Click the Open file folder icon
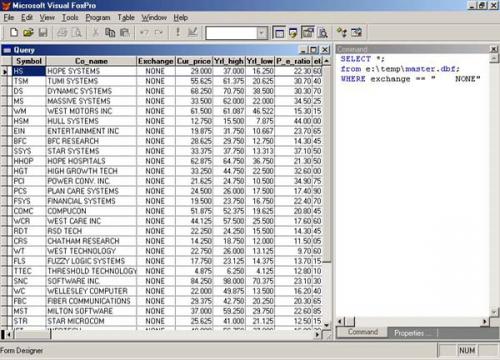 [x=28, y=32]
